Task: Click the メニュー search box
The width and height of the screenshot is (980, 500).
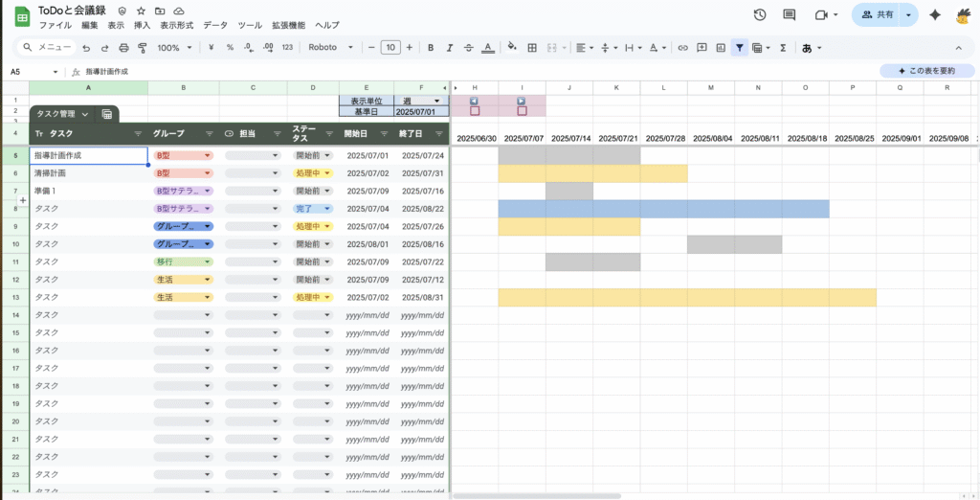Action: point(48,48)
